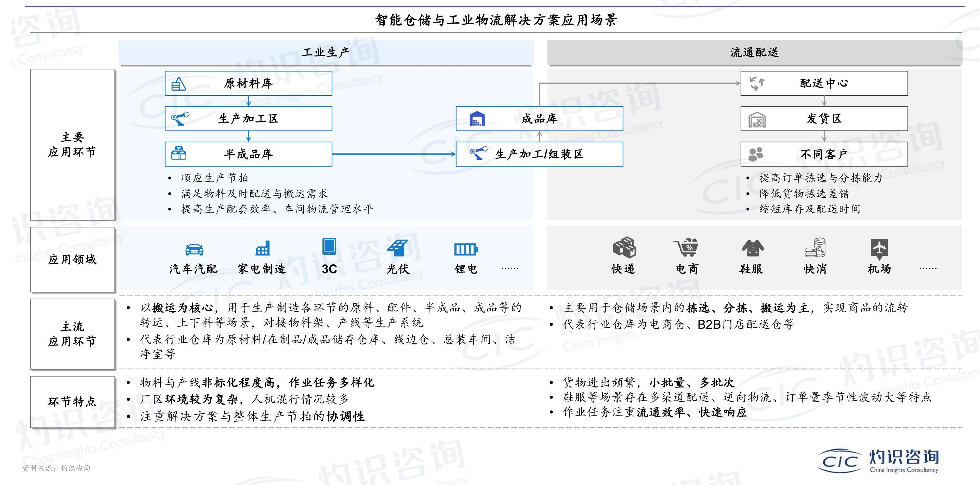Click the 家电制造 label

coord(262,269)
